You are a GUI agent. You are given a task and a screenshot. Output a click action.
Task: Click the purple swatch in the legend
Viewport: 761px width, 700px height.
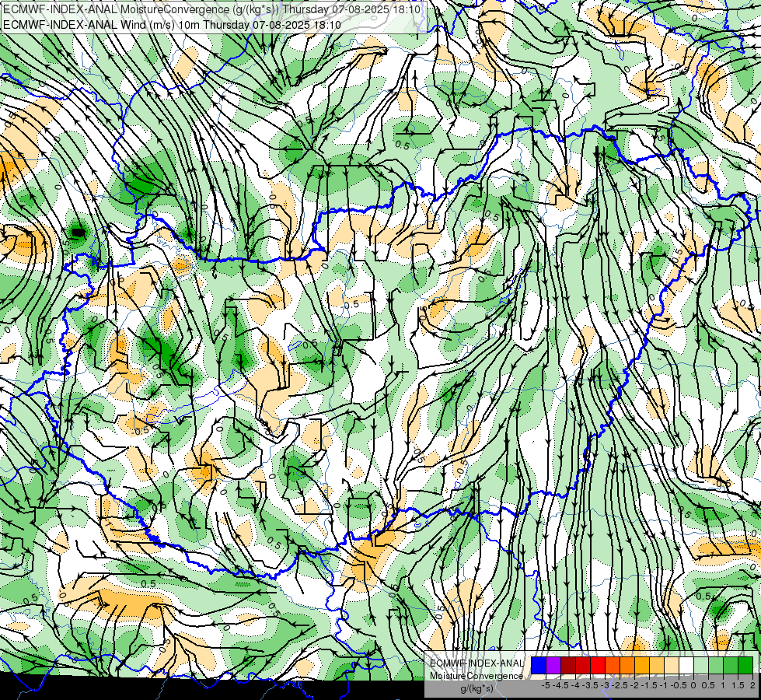pyautogui.click(x=553, y=665)
